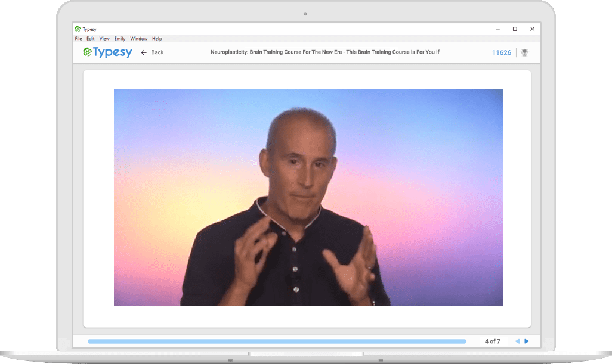Minimize the Typesy window
Viewport: 612px width, 364px height.
click(497, 29)
